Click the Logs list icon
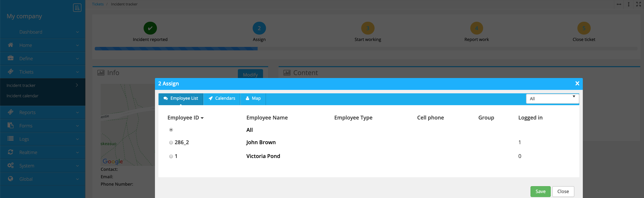 tap(11, 139)
